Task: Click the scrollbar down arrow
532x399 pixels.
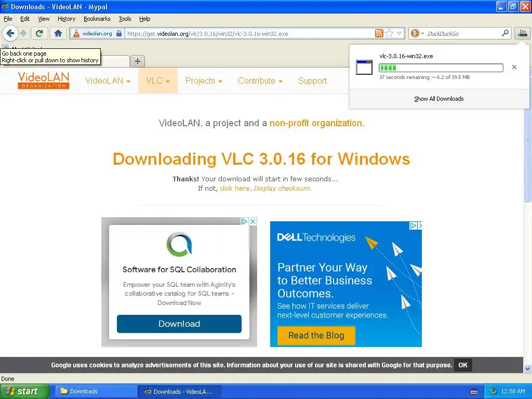Action: click(x=527, y=368)
